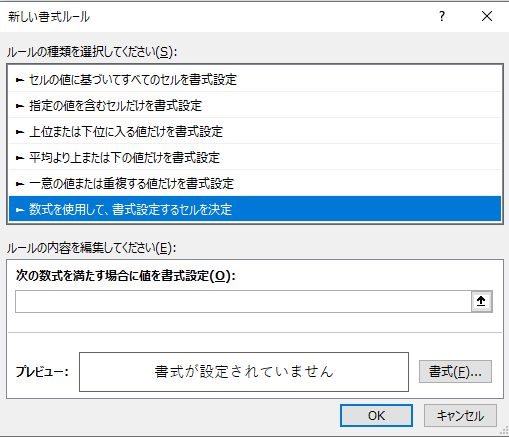
Task: Click the collapse dialog range selector arrow icon
Action: (x=481, y=301)
